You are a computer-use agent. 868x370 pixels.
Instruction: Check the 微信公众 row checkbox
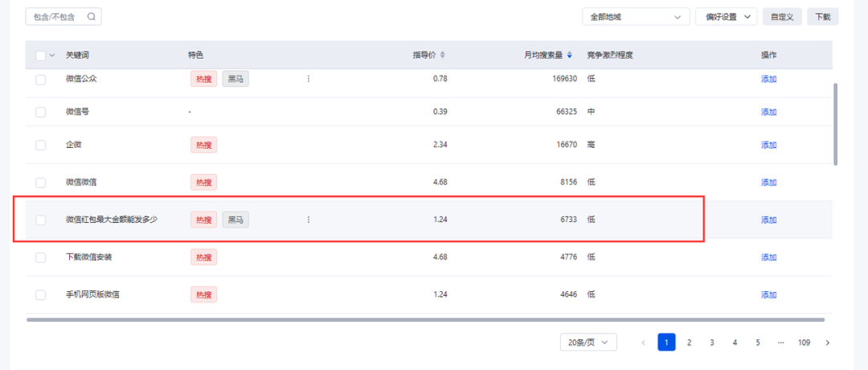tap(40, 79)
